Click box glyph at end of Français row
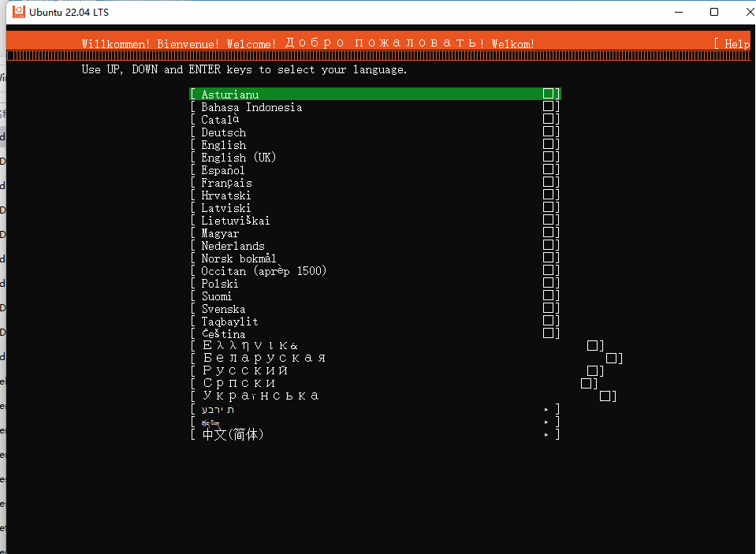Viewport: 756px width, 554px height. (x=548, y=182)
